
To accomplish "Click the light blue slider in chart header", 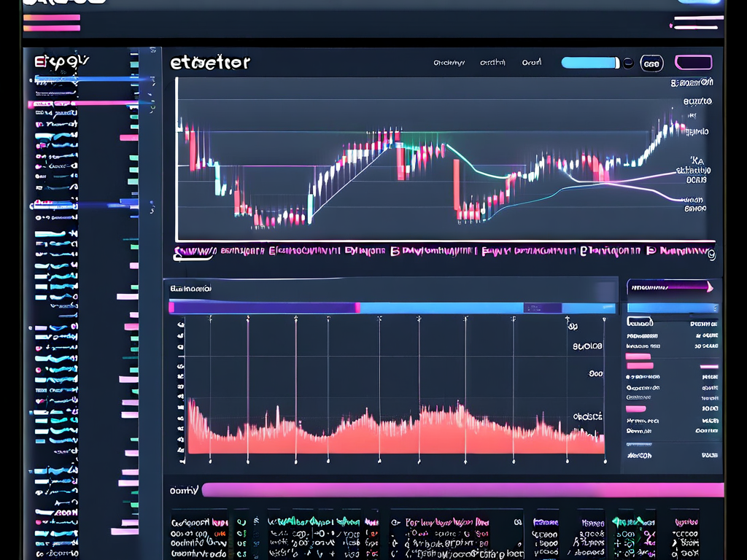I will pos(589,63).
